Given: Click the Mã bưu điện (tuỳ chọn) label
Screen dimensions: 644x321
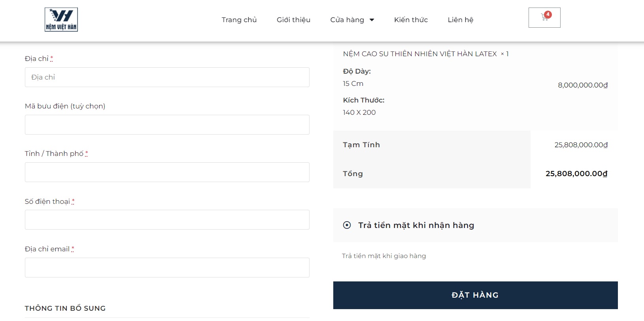Looking at the screenshot, I should click(65, 106).
